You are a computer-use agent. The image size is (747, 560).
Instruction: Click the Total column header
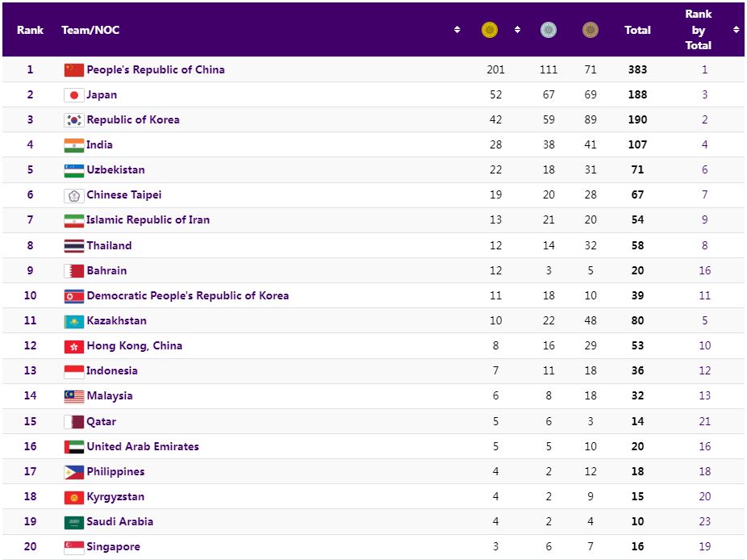[x=637, y=30]
